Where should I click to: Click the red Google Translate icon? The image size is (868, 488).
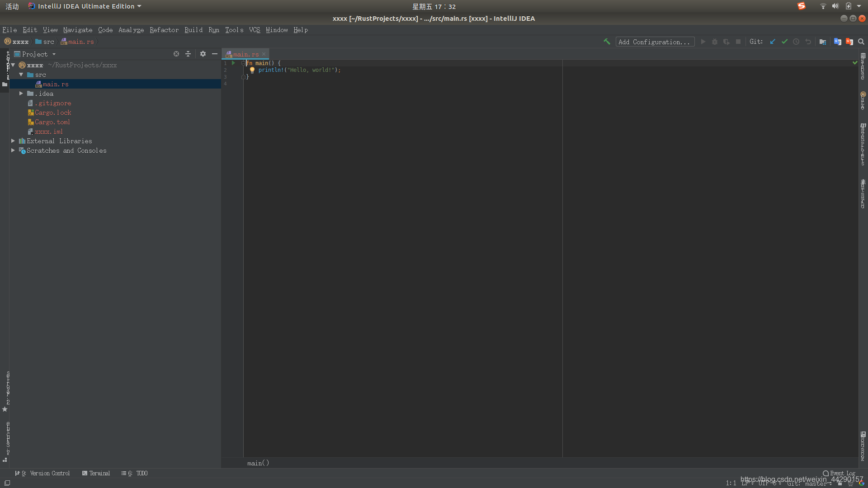click(x=849, y=42)
